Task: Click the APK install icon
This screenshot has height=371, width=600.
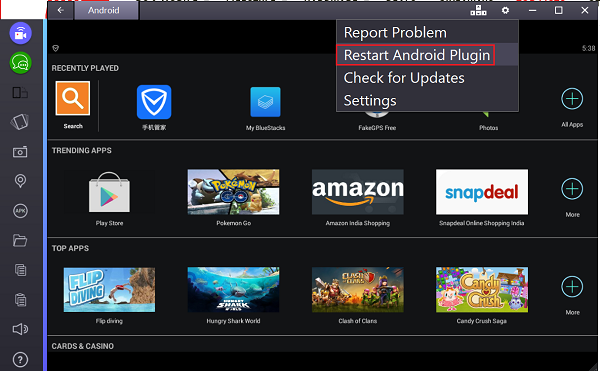Action: click(x=20, y=211)
